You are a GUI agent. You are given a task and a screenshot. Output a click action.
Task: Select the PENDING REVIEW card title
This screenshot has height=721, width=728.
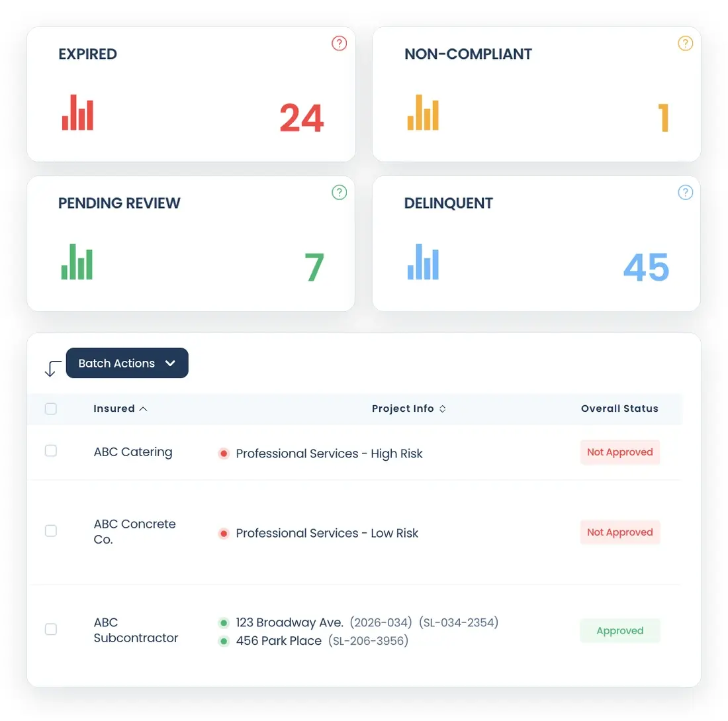(119, 203)
